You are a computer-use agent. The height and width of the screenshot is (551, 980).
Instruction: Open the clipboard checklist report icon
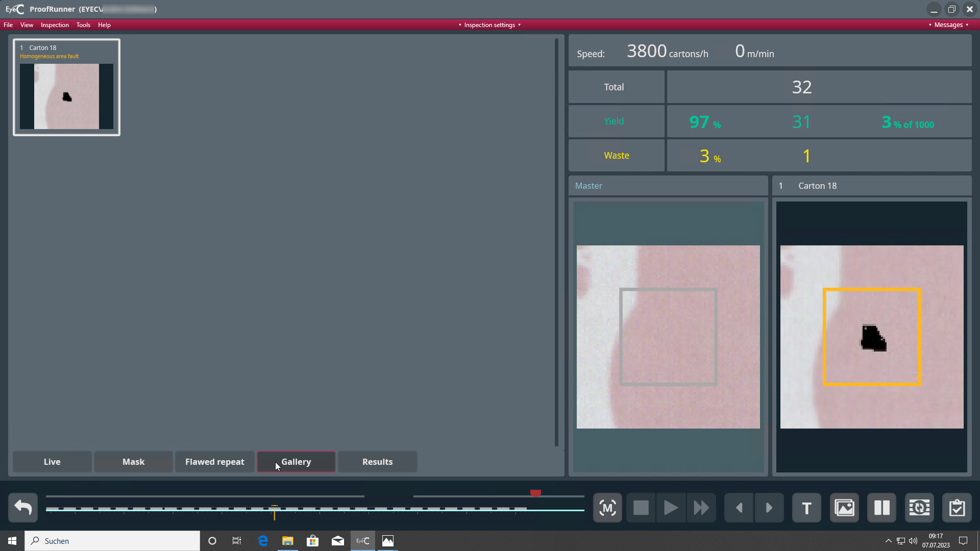(x=957, y=508)
